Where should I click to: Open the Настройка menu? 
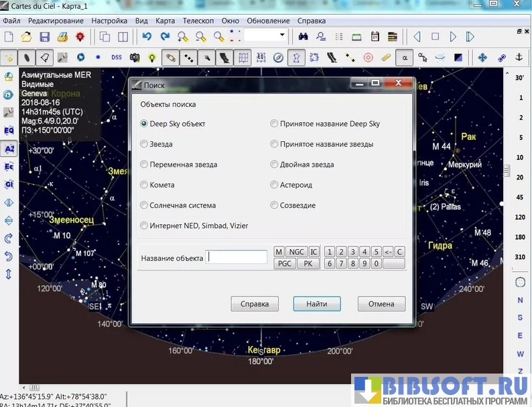(x=109, y=21)
